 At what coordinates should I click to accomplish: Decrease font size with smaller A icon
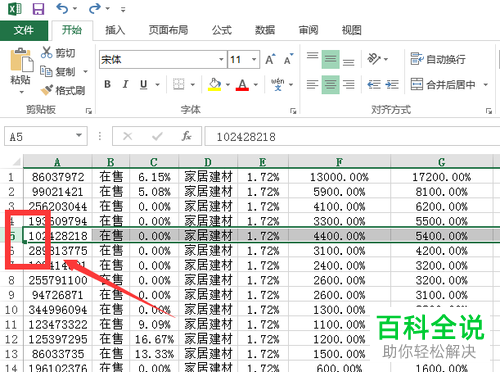tap(289, 60)
